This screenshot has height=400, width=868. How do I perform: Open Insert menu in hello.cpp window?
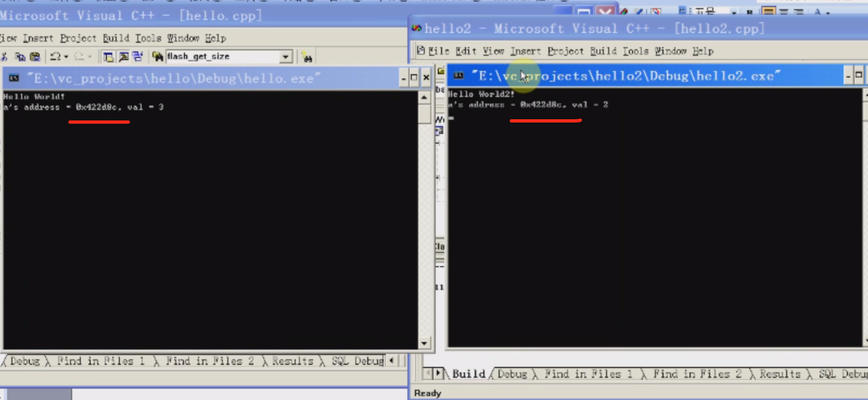(38, 38)
